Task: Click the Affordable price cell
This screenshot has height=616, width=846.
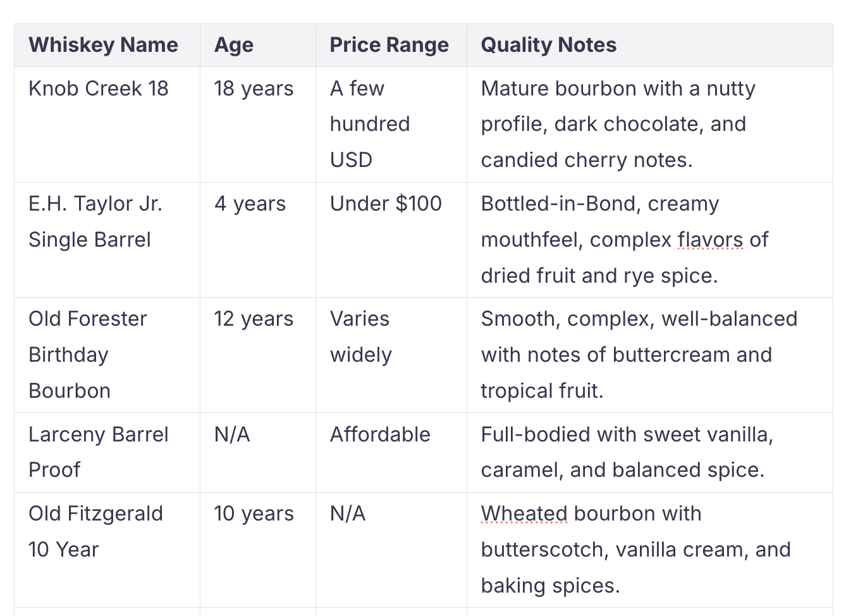Action: [380, 434]
